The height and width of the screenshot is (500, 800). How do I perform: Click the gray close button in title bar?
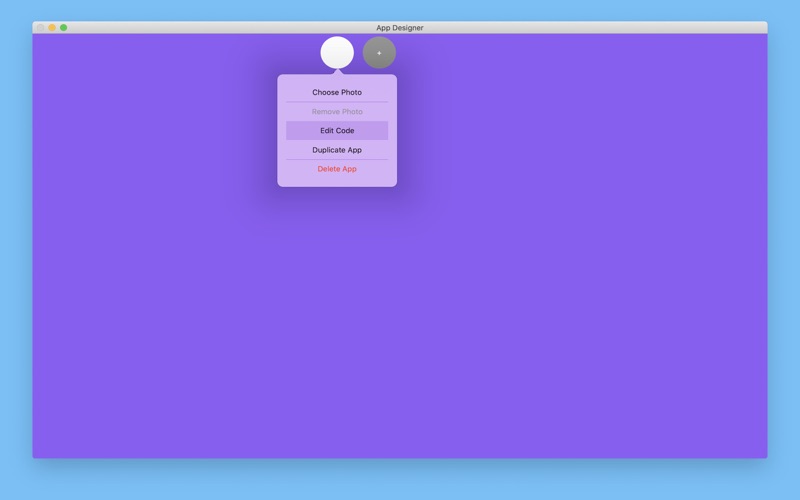[41, 28]
